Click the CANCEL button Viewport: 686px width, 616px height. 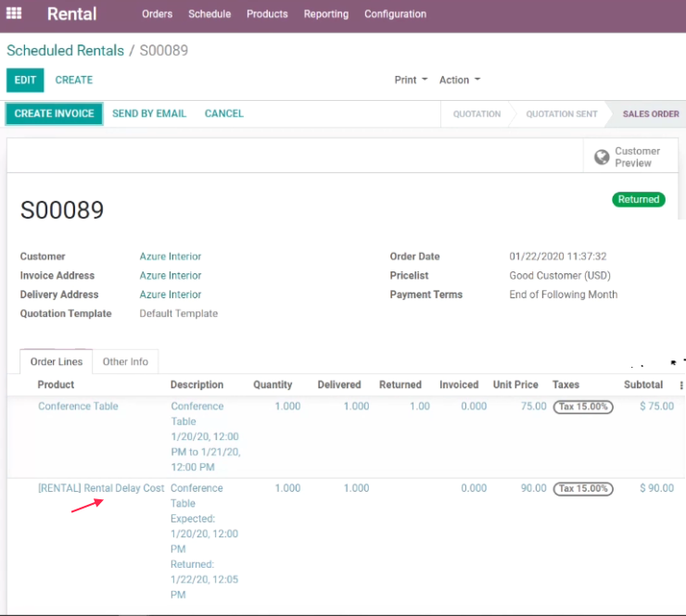pos(224,114)
